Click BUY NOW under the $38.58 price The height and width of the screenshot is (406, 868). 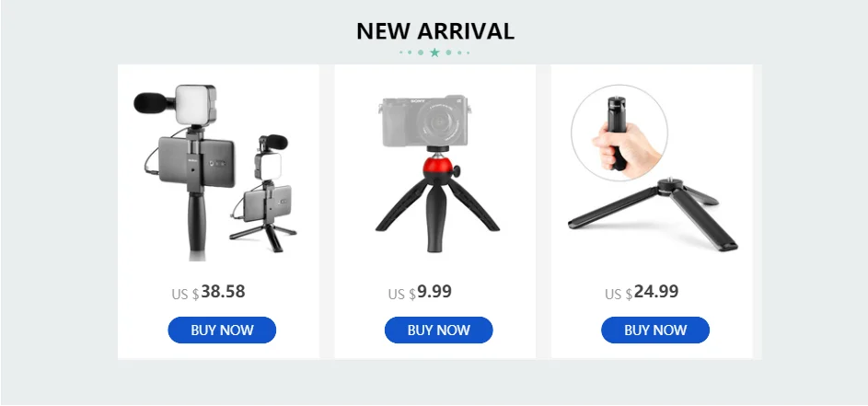pyautogui.click(x=222, y=331)
